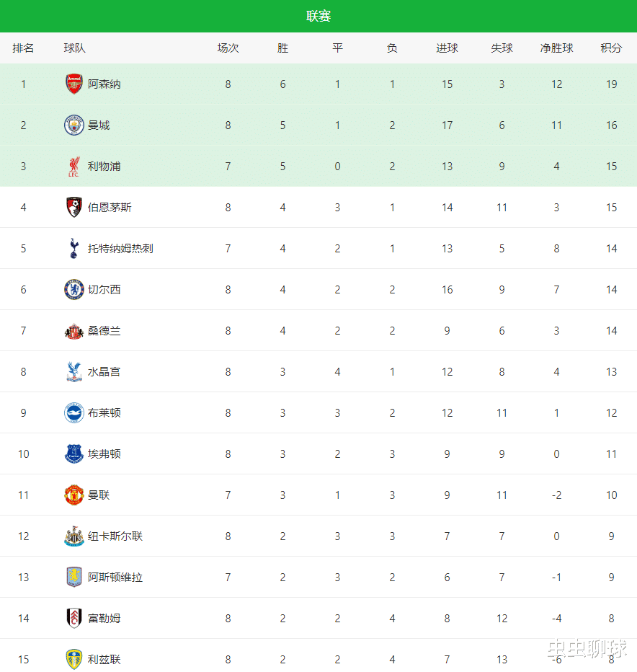Viewport: 637px width, 672px height.
Task: Click the Newcastle United badge
Action: pos(74,536)
